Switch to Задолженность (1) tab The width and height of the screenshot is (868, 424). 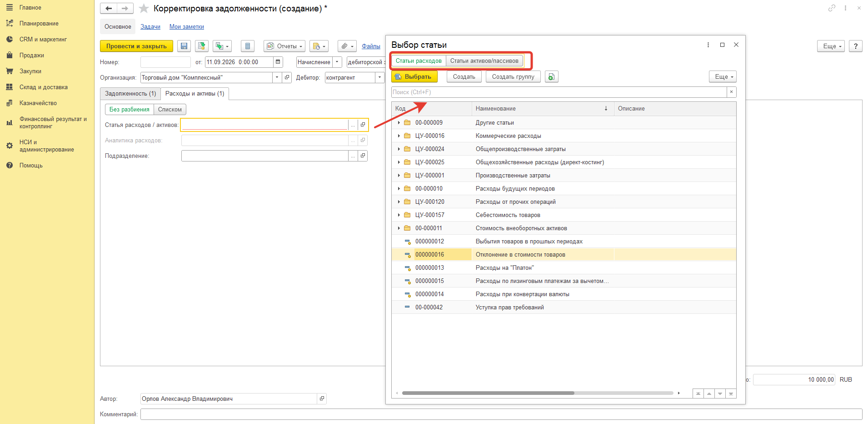tap(130, 94)
